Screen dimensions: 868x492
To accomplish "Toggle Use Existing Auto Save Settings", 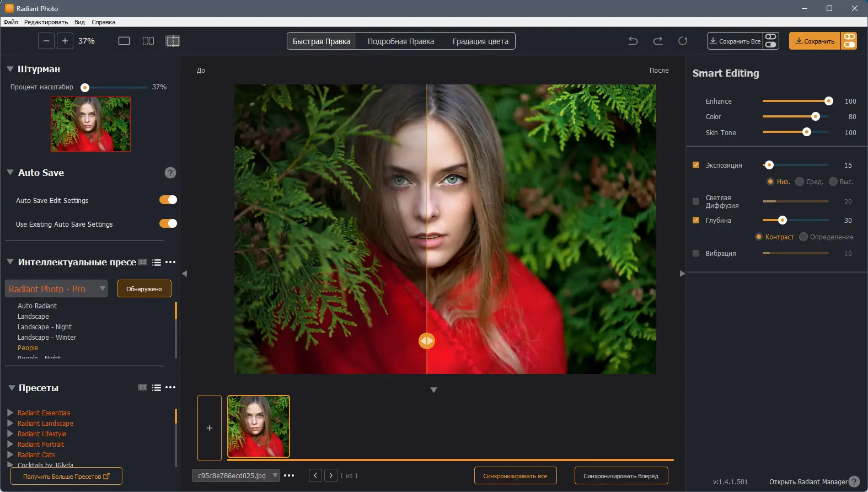I will (168, 223).
